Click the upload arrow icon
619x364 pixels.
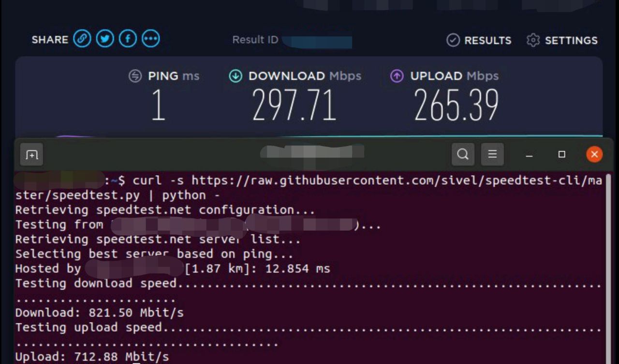pos(397,76)
